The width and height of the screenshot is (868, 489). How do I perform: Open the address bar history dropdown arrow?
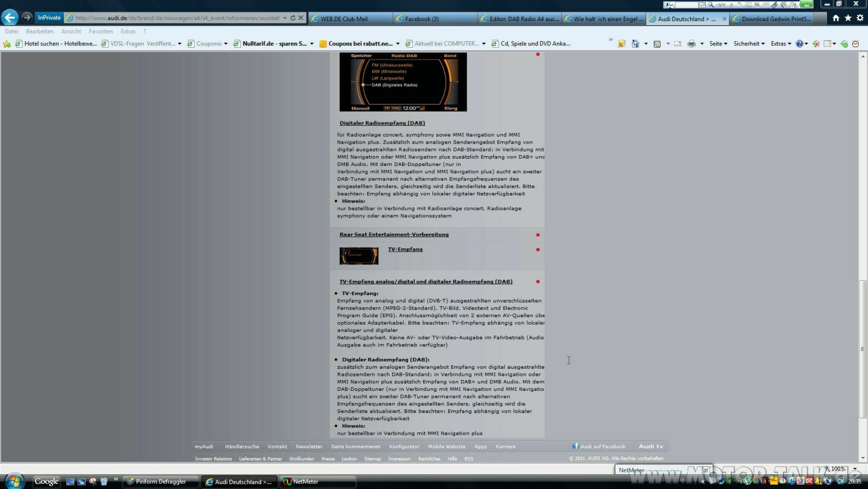(285, 18)
